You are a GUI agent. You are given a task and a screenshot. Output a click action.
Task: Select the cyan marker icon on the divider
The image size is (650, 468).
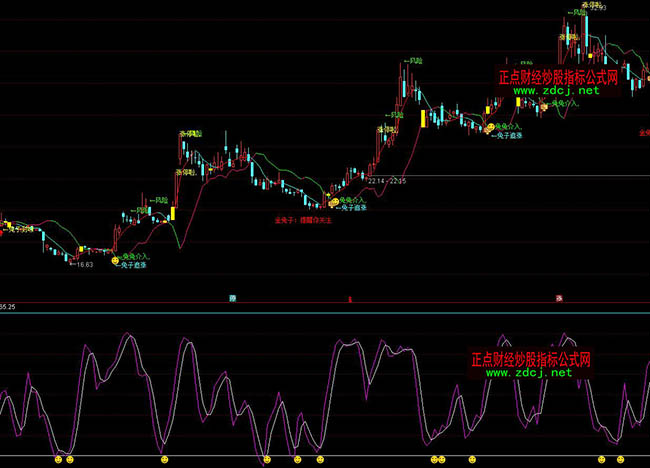pos(232,298)
